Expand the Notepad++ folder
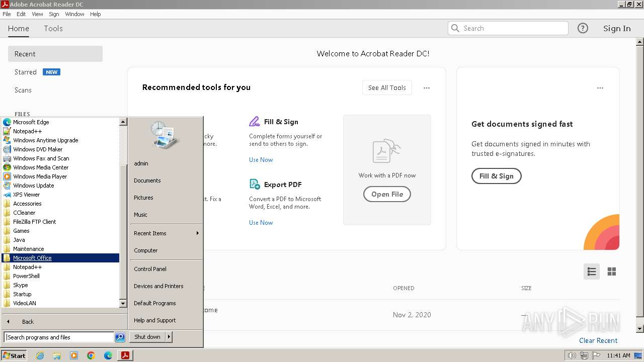This screenshot has height=362, width=644. pos(60,267)
